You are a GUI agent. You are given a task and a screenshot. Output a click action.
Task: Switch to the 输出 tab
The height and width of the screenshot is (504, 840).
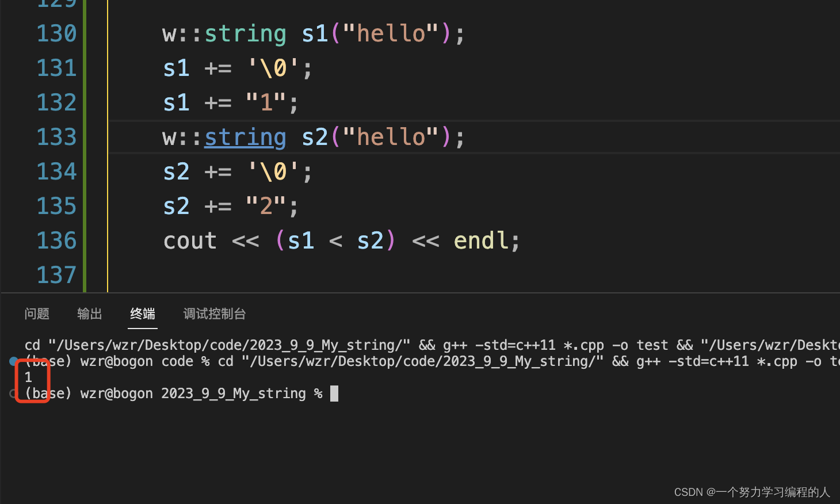(x=90, y=314)
